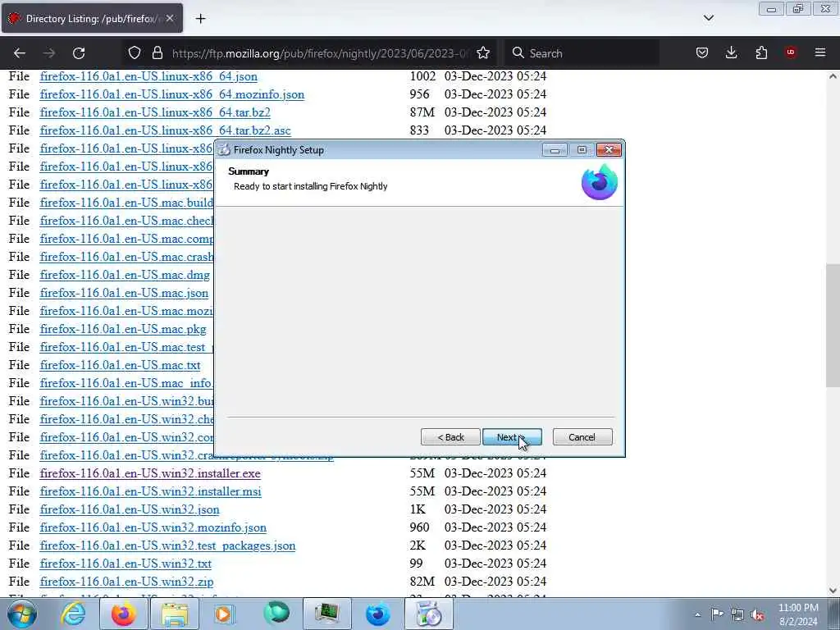Download firefox-116.0a1.en-US.mac.pkg
The height and width of the screenshot is (630, 840).
point(123,329)
